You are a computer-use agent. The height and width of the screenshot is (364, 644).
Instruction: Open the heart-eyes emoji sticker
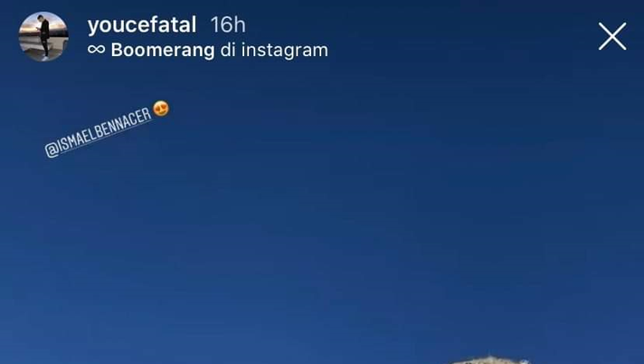coord(161,109)
